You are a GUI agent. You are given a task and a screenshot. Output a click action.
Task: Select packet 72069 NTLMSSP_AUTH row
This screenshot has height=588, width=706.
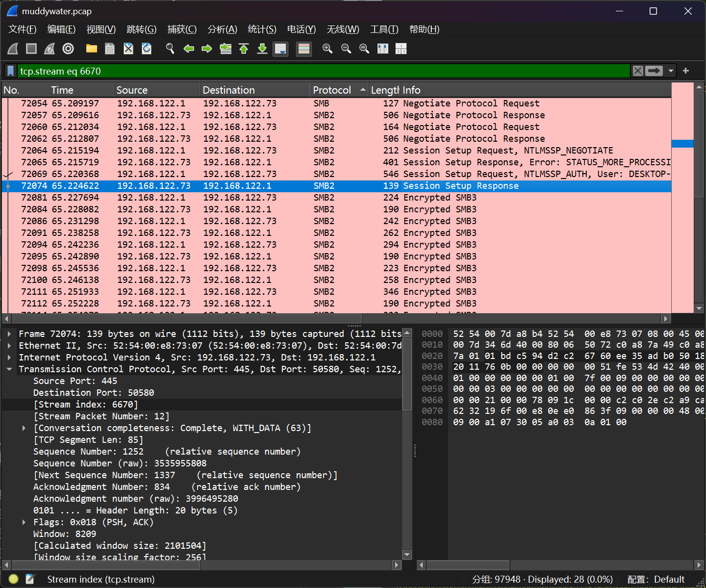tap(336, 174)
